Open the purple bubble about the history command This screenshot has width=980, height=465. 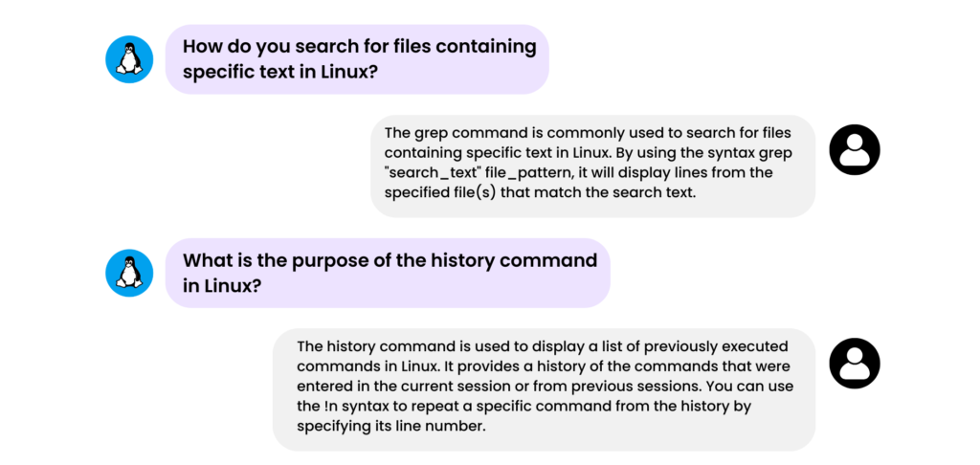pyautogui.click(x=388, y=273)
